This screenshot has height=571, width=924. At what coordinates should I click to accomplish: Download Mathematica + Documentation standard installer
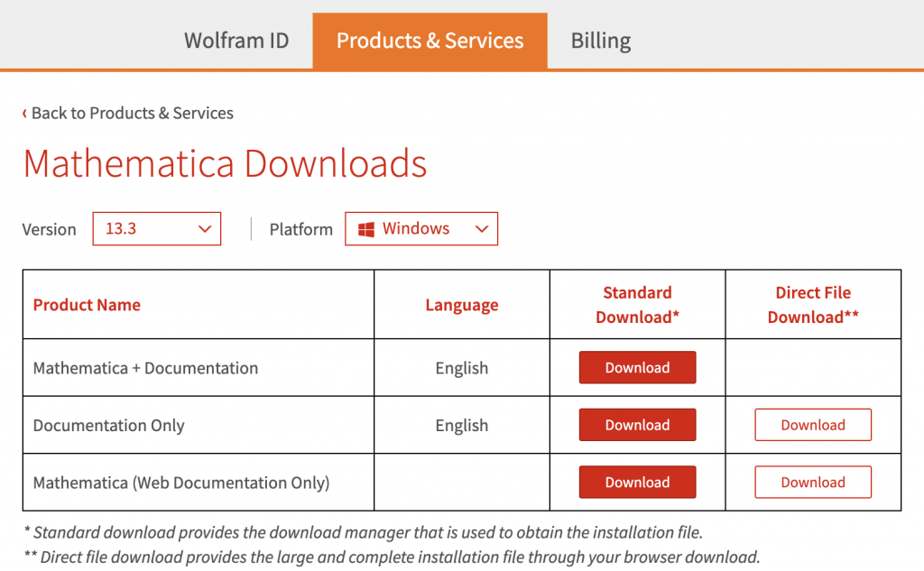coord(637,367)
